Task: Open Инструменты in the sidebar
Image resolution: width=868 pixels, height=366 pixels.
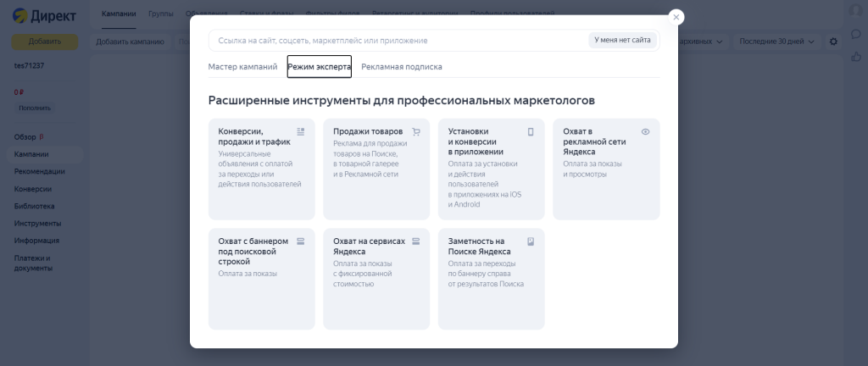Action: pyautogui.click(x=37, y=224)
